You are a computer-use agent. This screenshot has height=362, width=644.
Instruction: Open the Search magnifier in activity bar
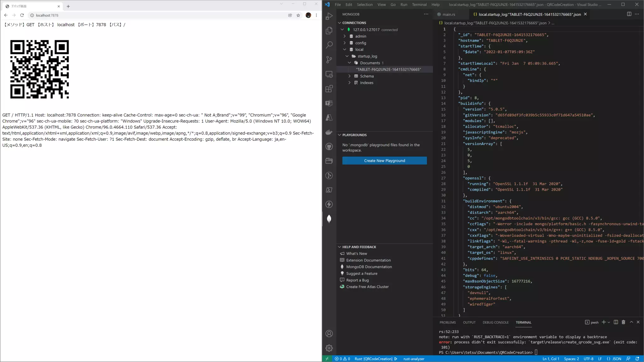coord(329,45)
